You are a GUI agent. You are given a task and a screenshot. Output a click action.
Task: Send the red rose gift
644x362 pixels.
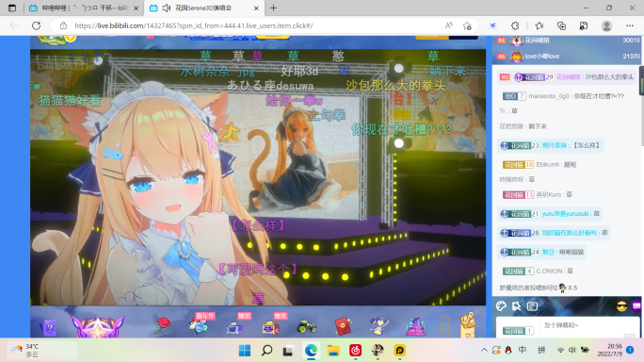coord(163,325)
